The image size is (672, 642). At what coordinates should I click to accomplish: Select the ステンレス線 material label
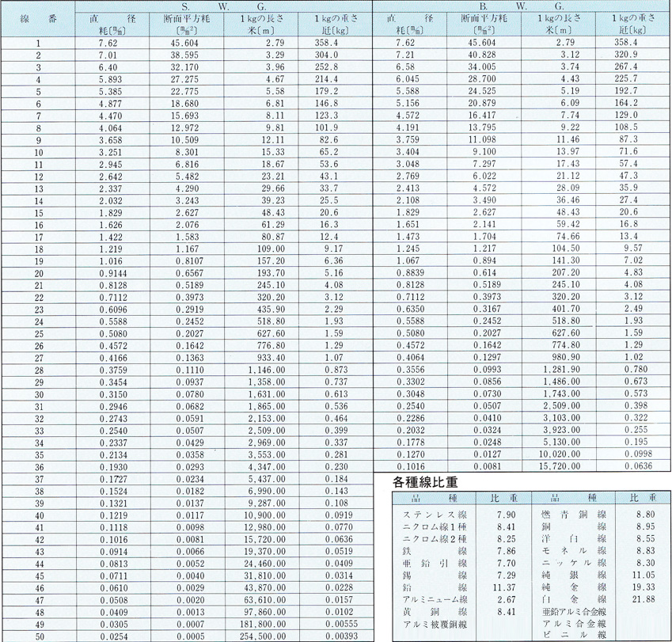tap(435, 515)
